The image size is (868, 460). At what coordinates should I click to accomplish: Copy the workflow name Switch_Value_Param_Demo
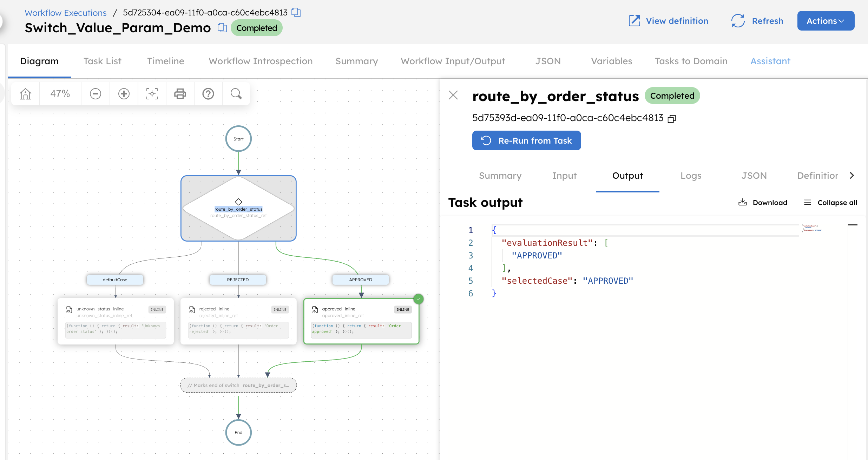pos(222,27)
